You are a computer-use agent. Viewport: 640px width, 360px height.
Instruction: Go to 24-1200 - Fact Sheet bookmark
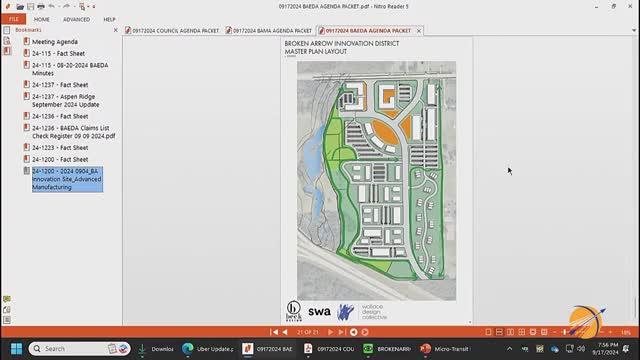click(x=60, y=160)
